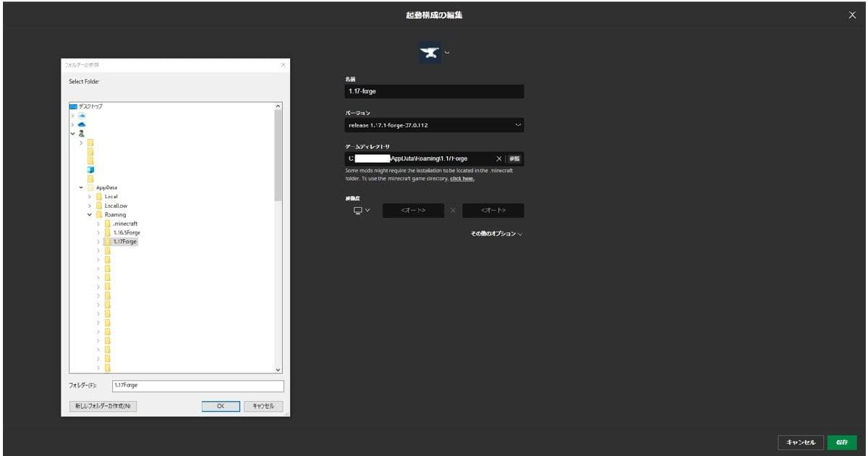Select the light blue cloud folder item

coord(82,115)
